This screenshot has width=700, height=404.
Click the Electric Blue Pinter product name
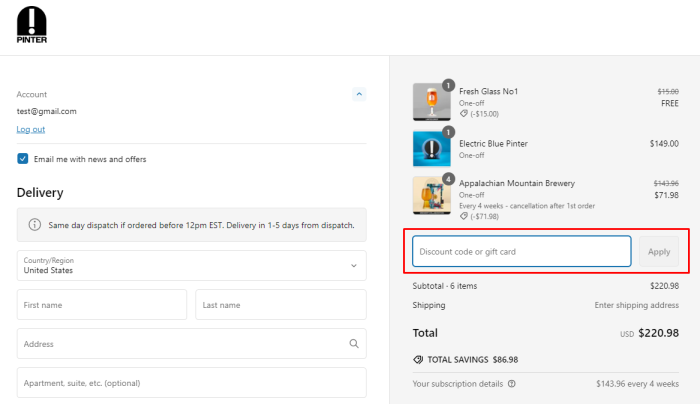tap(493, 143)
